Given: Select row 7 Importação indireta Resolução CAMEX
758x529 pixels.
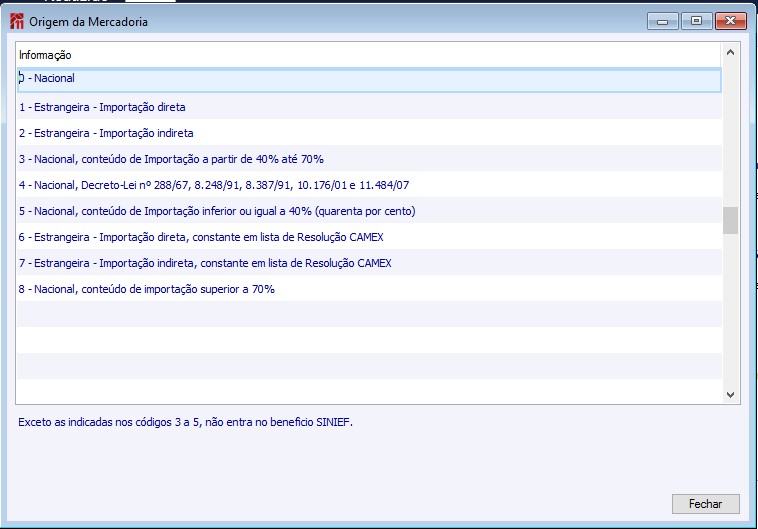Looking at the screenshot, I should [369, 264].
